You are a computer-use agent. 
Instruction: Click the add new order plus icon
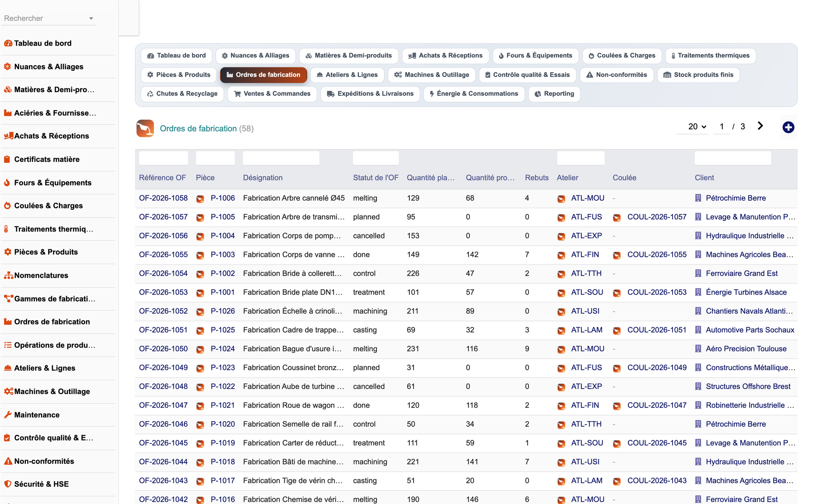[788, 127]
